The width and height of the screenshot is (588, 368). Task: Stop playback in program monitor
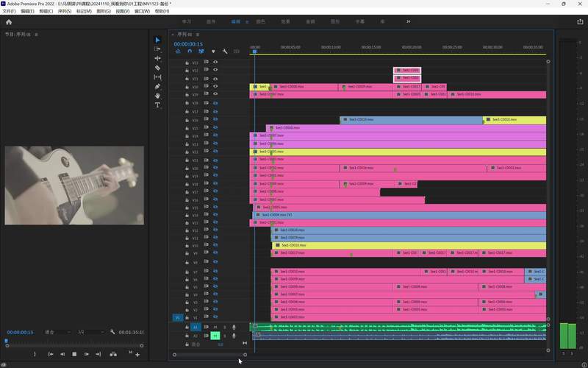click(x=74, y=354)
